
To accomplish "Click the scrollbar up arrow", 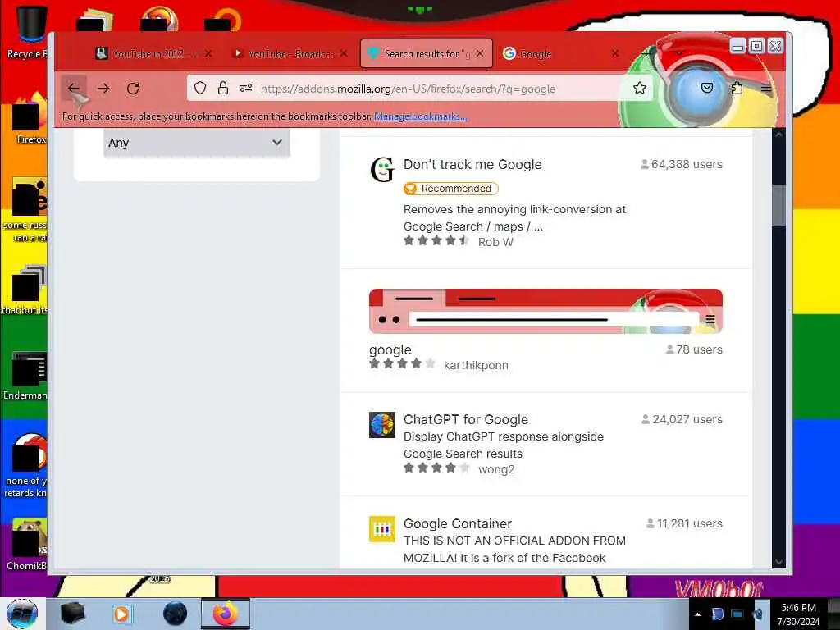I will [779, 135].
